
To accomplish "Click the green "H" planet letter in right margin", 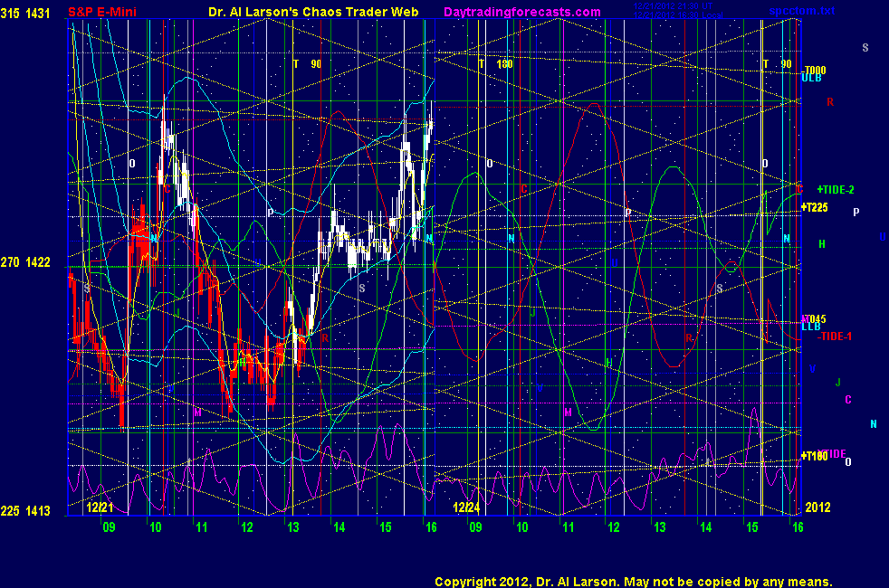I will click(x=822, y=244).
